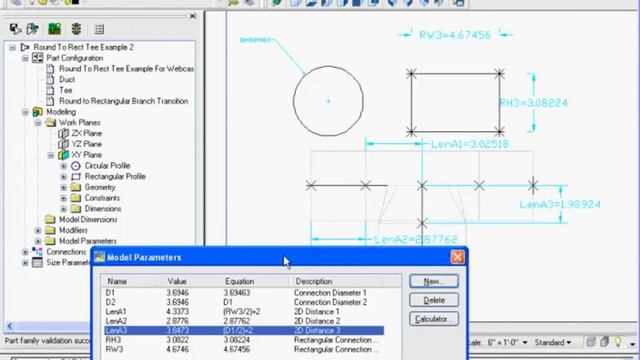Click the New button in Model Parameters

tap(434, 281)
